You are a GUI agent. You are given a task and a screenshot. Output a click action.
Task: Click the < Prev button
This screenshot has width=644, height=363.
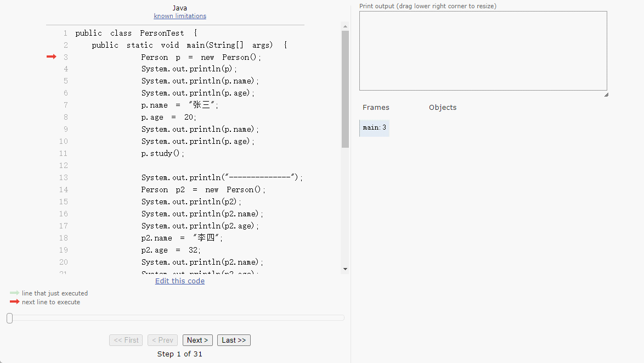pyautogui.click(x=162, y=340)
